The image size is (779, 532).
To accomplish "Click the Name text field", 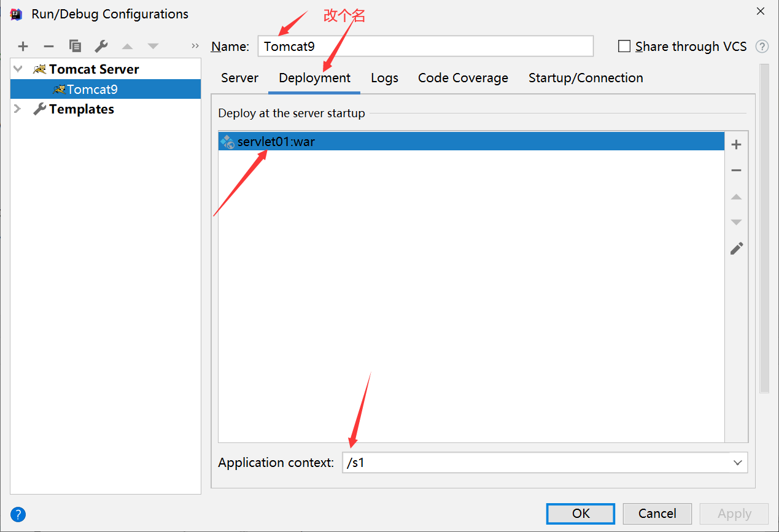I will [x=425, y=46].
